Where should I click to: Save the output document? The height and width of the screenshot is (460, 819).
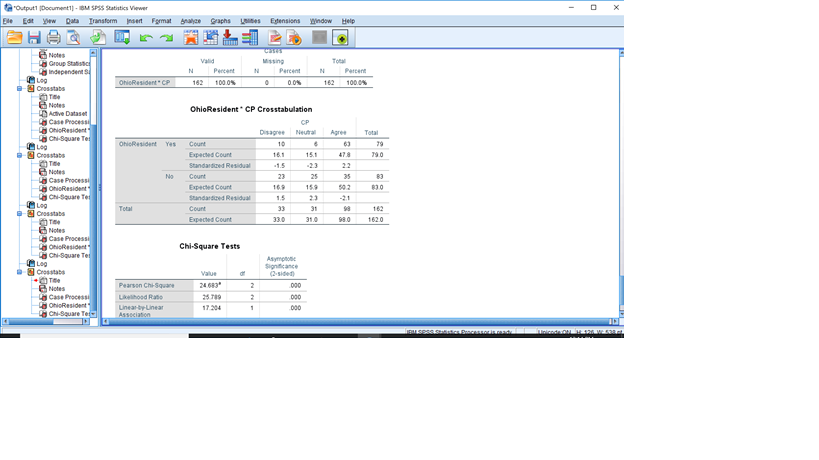pos(34,38)
